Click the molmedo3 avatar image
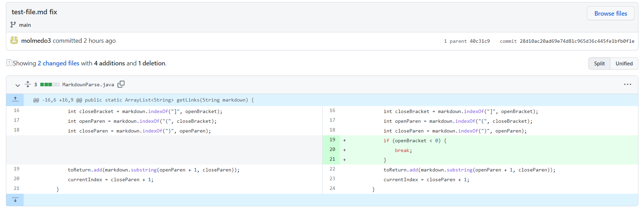The height and width of the screenshot is (208, 644). pos(14,40)
